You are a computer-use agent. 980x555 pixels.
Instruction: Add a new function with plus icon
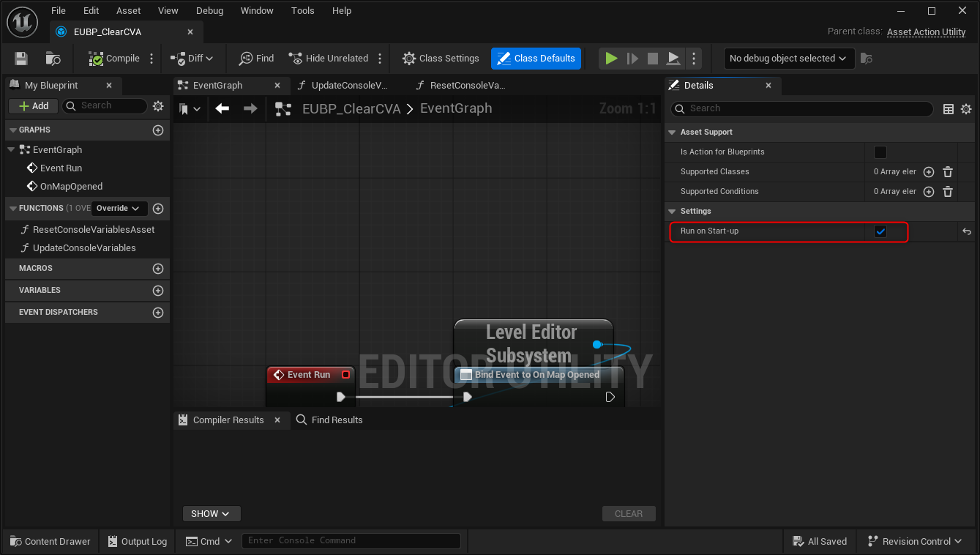pyautogui.click(x=157, y=209)
